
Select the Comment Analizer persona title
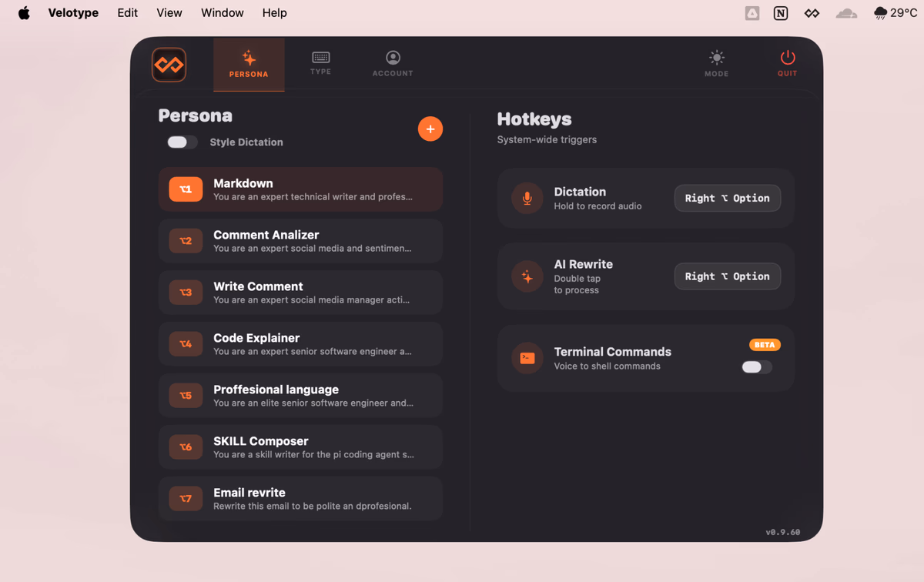click(x=266, y=235)
